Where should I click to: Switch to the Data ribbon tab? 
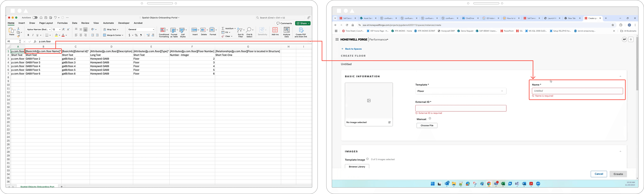pos(75,23)
